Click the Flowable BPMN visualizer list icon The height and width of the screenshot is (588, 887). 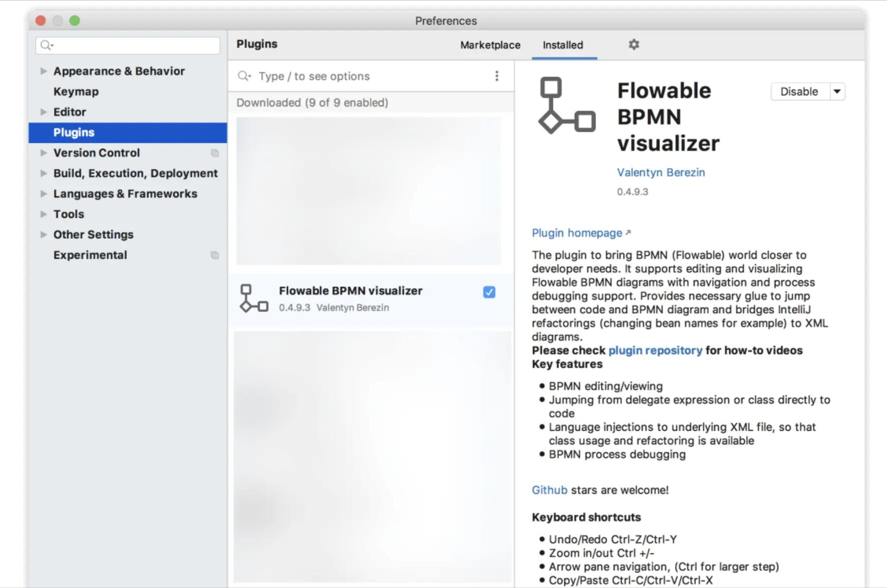(x=253, y=299)
